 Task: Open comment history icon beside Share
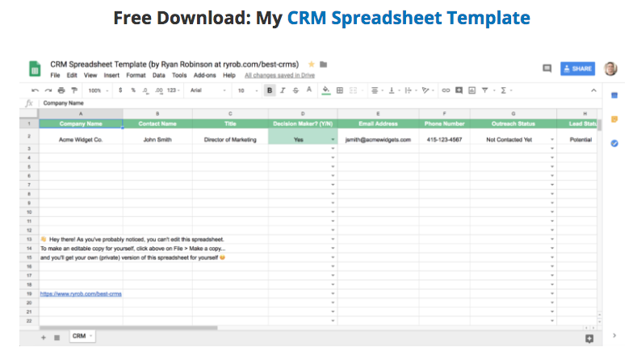[547, 69]
